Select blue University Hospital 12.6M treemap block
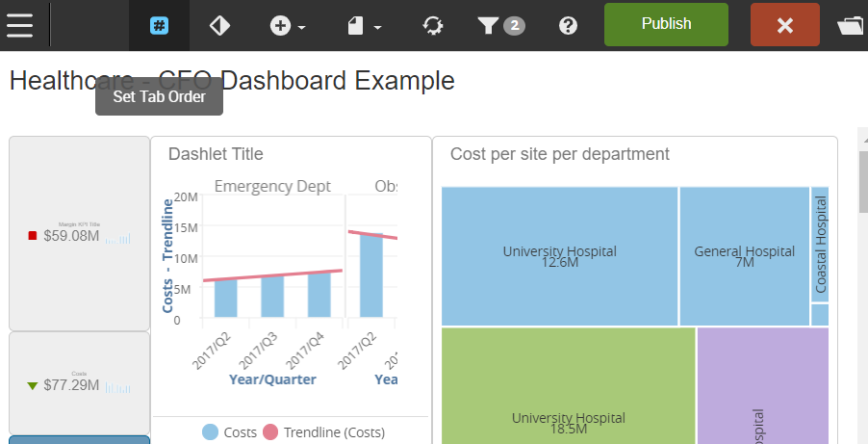This screenshot has height=444, width=868. click(559, 256)
